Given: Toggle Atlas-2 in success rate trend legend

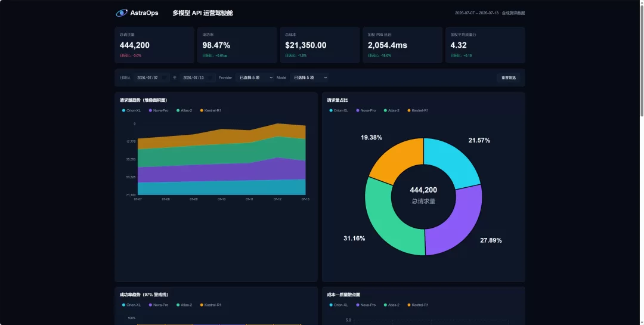Looking at the screenshot, I should 184,305.
